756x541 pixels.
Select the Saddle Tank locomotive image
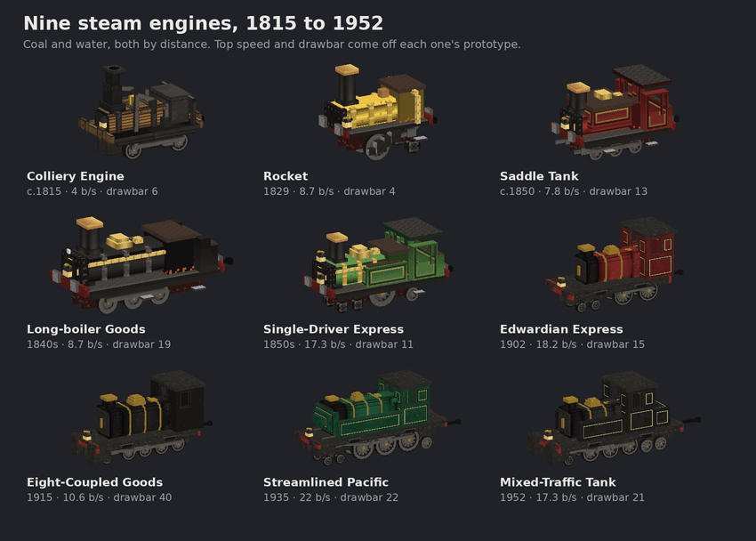[615, 112]
